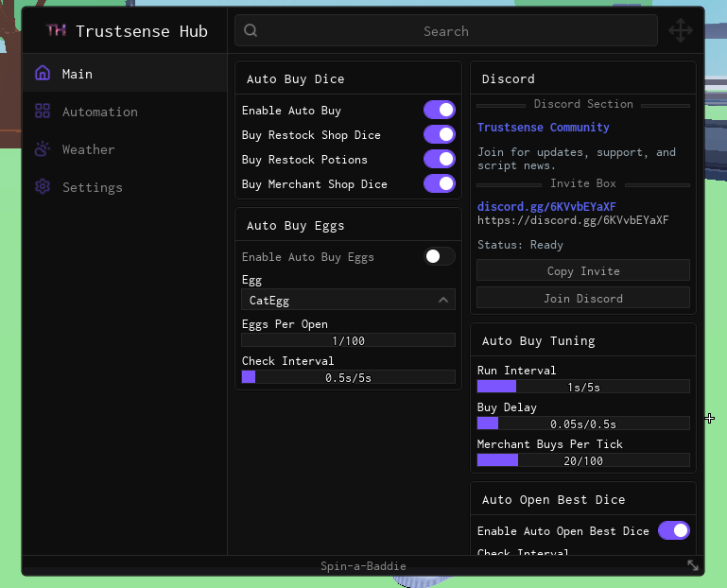The width and height of the screenshot is (727, 588).
Task: Adjust the Eggs Per Open slider
Action: 348,340
